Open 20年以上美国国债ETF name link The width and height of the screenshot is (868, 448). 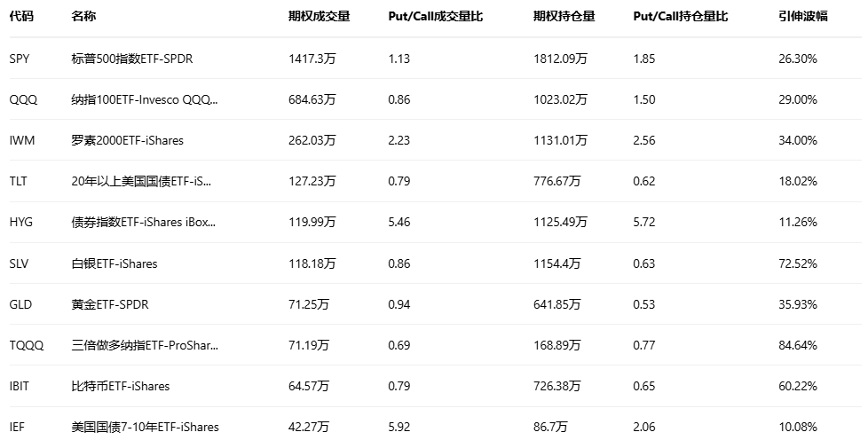click(x=141, y=182)
